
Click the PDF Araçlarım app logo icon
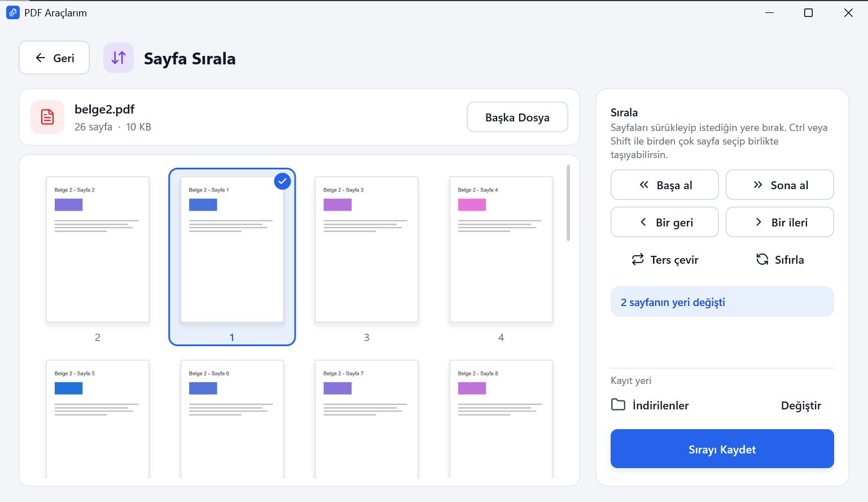pos(12,12)
